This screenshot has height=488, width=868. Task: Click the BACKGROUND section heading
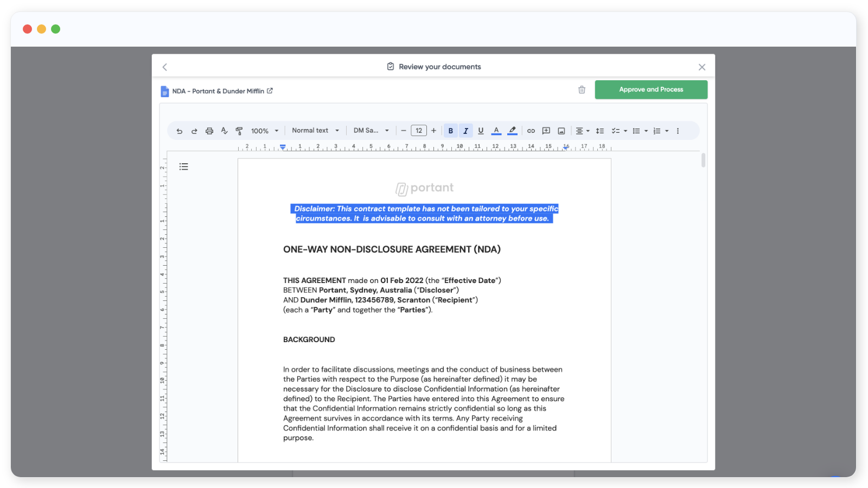[x=309, y=339]
